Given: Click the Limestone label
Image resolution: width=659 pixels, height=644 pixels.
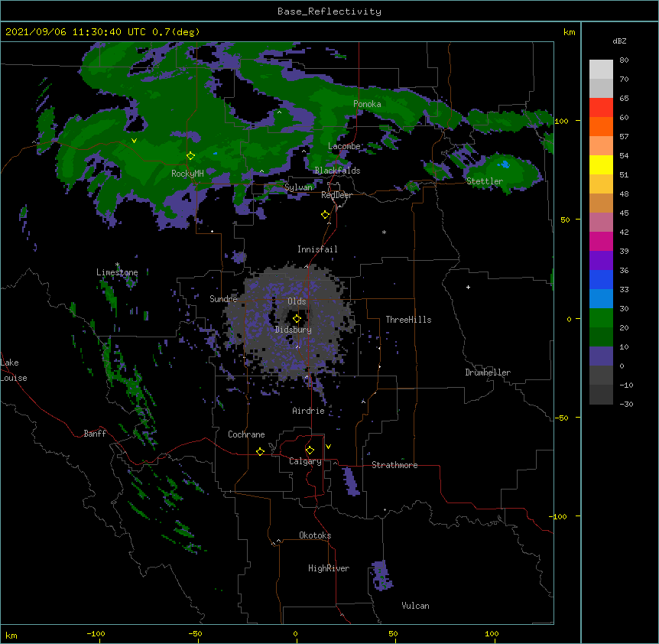Looking at the screenshot, I should 117,272.
